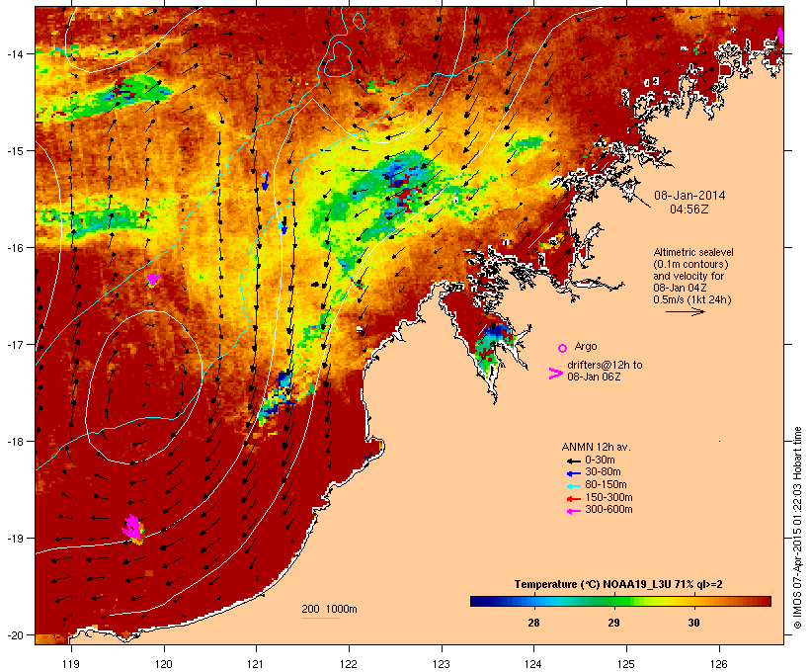Click the magenta marker at top right corner
This screenshot has width=810, height=672.
coord(780,36)
